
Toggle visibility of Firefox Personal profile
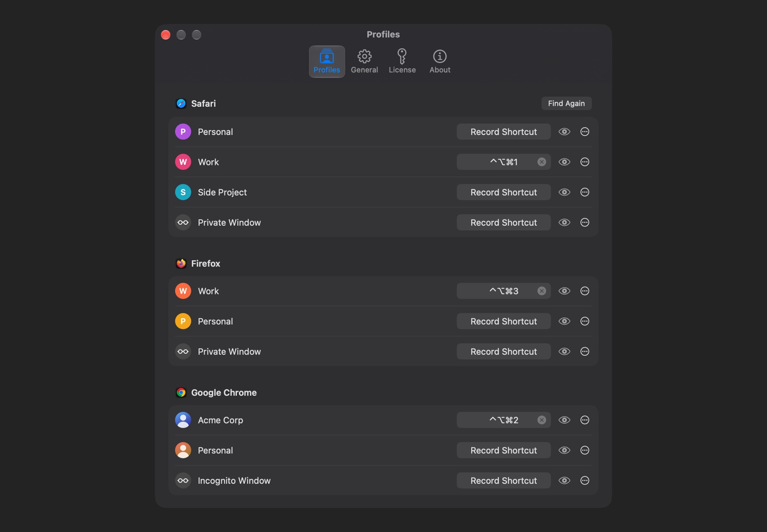coord(564,321)
